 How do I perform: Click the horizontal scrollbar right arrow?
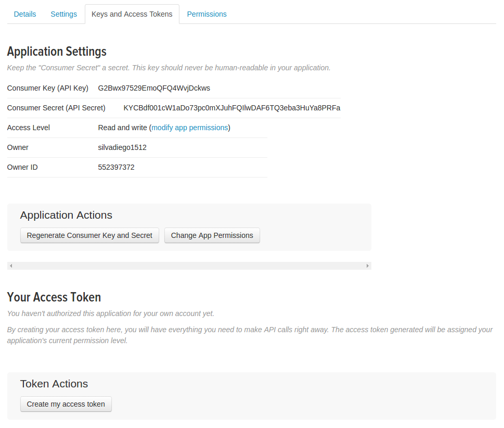(x=367, y=266)
